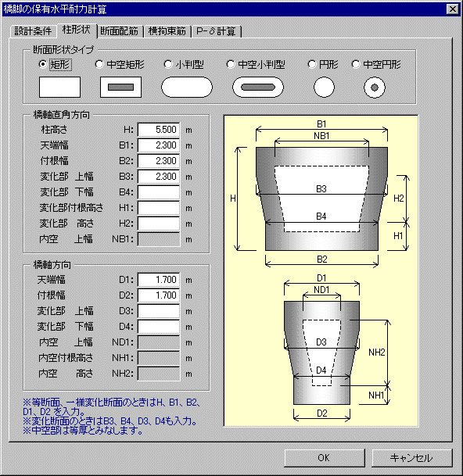This screenshot has width=463, height=476.
Task: Click the キャンセル button
Action: pyautogui.click(x=412, y=458)
